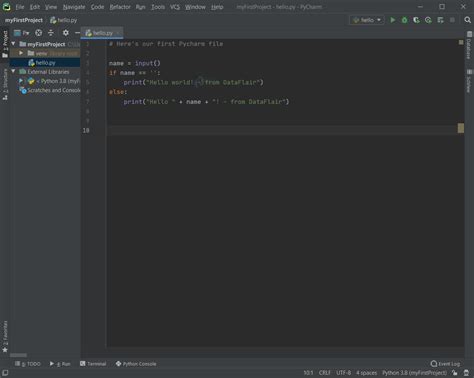
Task: Open the File menu
Action: [x=20, y=7]
